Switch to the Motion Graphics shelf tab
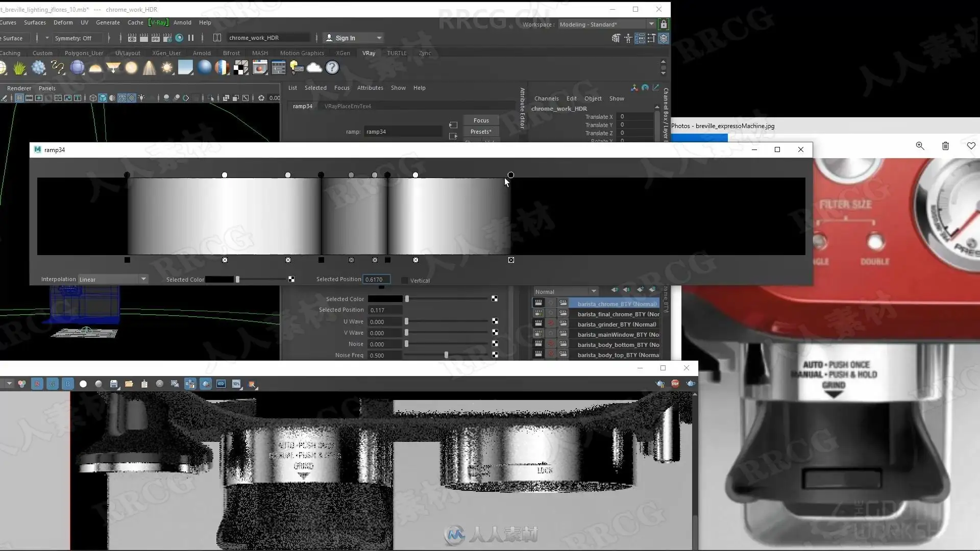Screen dimensions: 980x551 point(302,53)
